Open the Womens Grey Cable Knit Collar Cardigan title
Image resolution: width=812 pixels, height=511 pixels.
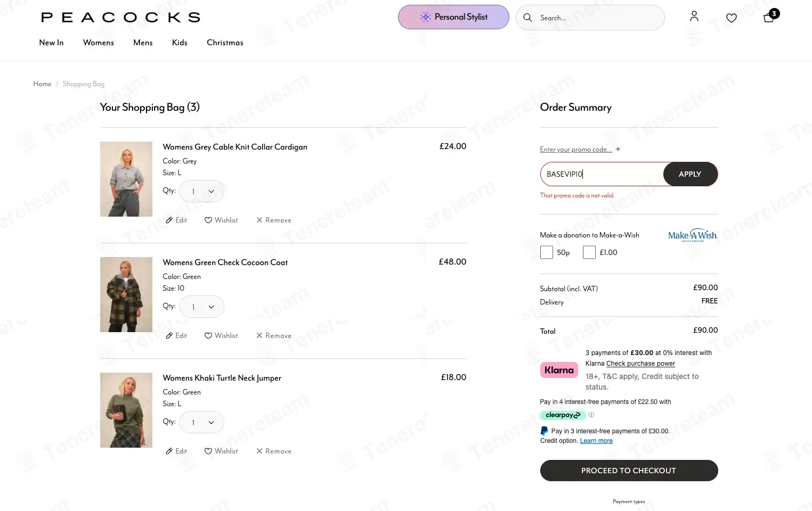click(235, 147)
